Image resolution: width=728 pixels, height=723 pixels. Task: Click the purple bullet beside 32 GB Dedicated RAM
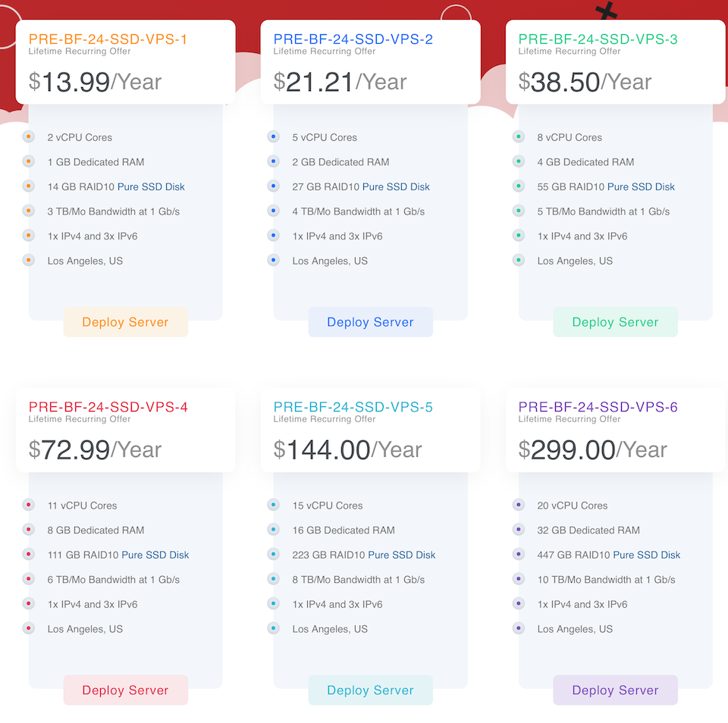tap(519, 530)
